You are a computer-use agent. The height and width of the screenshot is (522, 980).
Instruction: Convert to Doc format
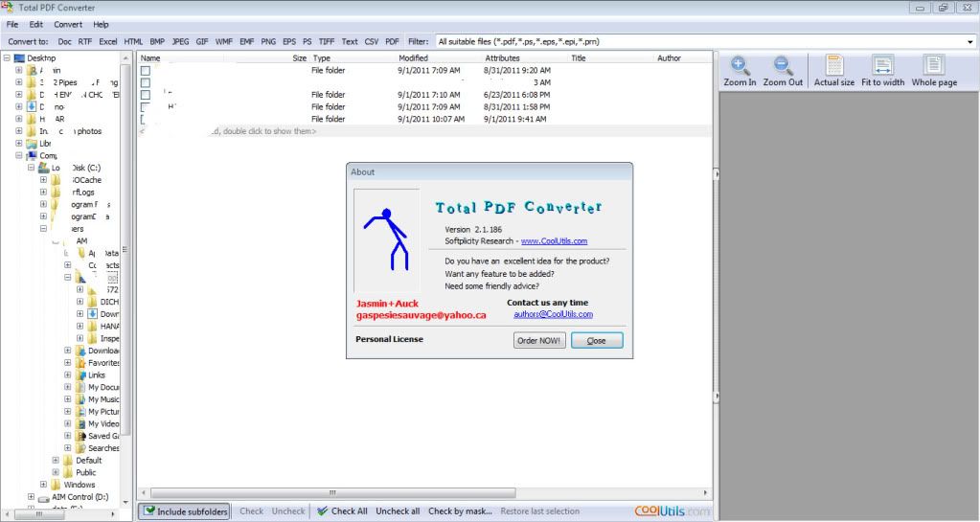(64, 42)
